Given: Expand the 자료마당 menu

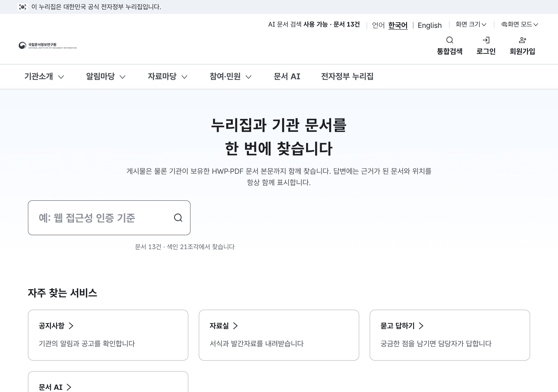Looking at the screenshot, I should 167,76.
